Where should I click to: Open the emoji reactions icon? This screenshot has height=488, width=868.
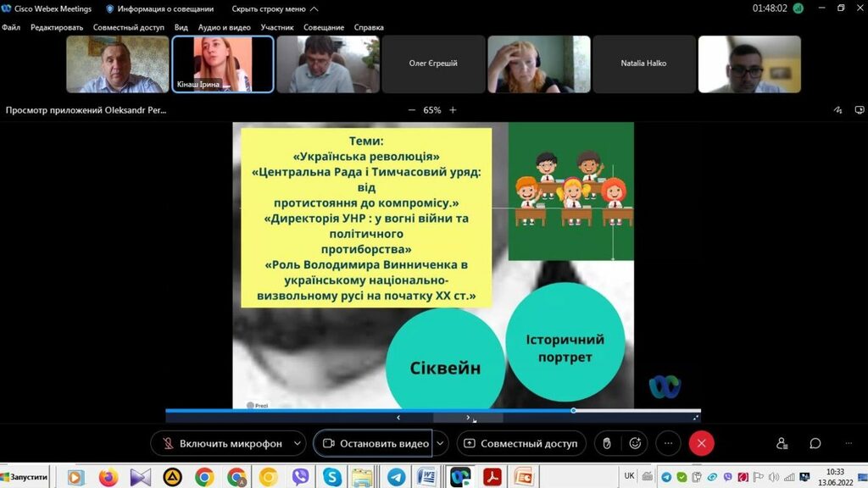coord(633,443)
